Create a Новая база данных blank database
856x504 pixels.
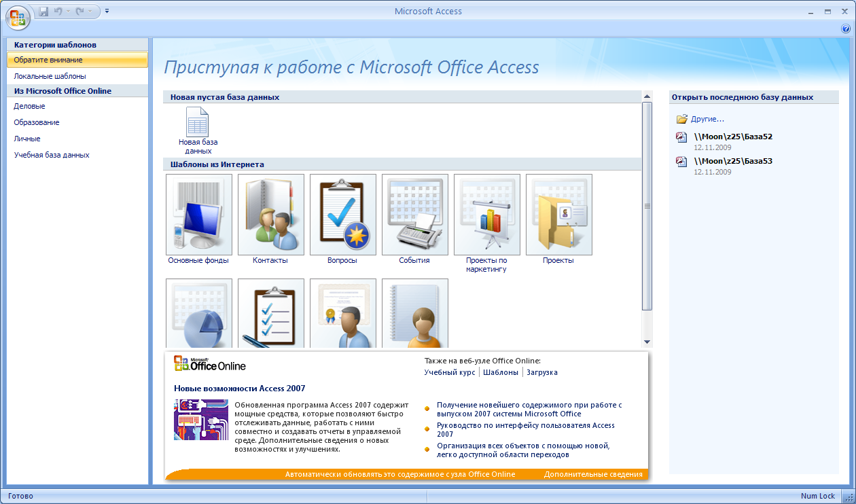[198, 130]
